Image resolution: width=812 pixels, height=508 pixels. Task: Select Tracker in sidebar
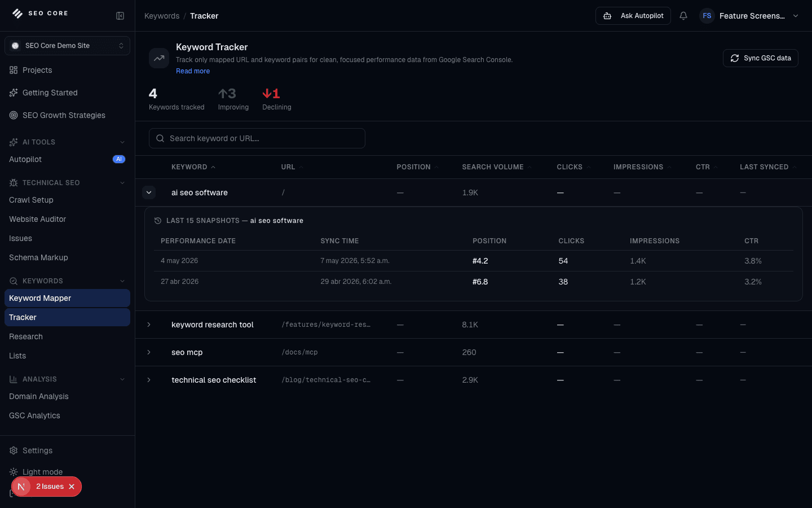pos(67,317)
